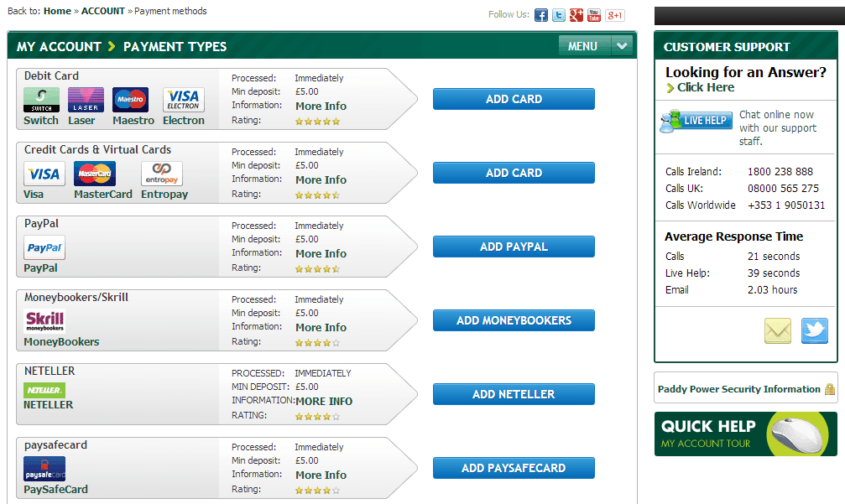Go to Home breadcrumb link

click(57, 11)
